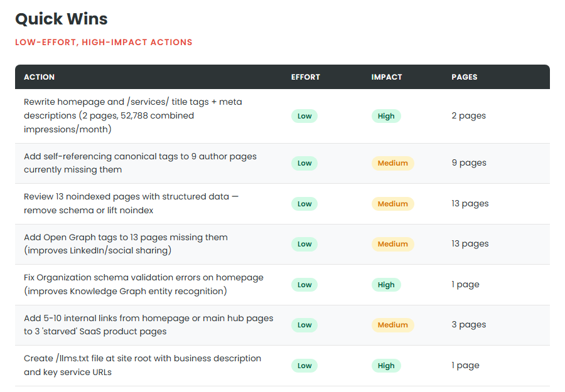Click the ACTION column header
The height and width of the screenshot is (392, 565).
(x=39, y=77)
